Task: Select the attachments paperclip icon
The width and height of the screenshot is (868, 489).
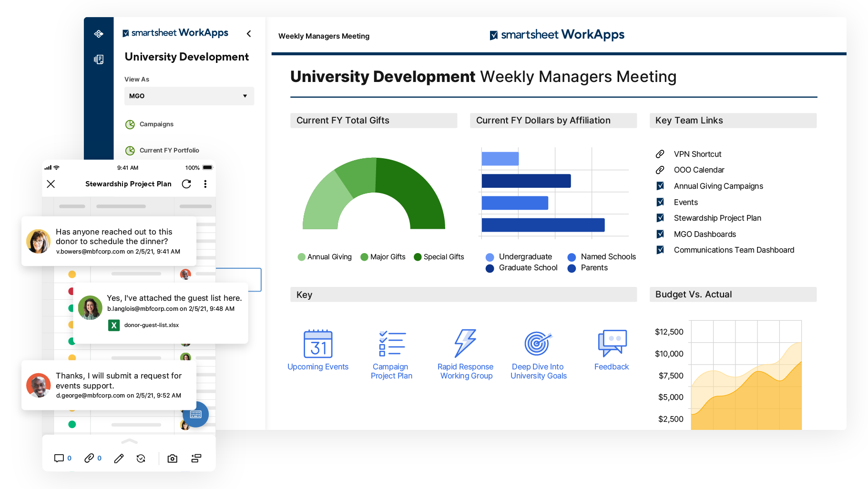Action: 89,458
